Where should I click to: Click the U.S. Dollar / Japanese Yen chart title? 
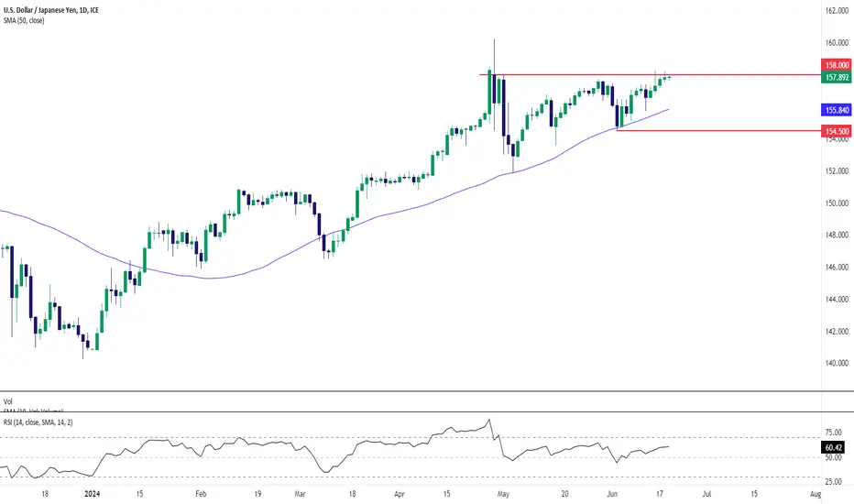click(50, 10)
